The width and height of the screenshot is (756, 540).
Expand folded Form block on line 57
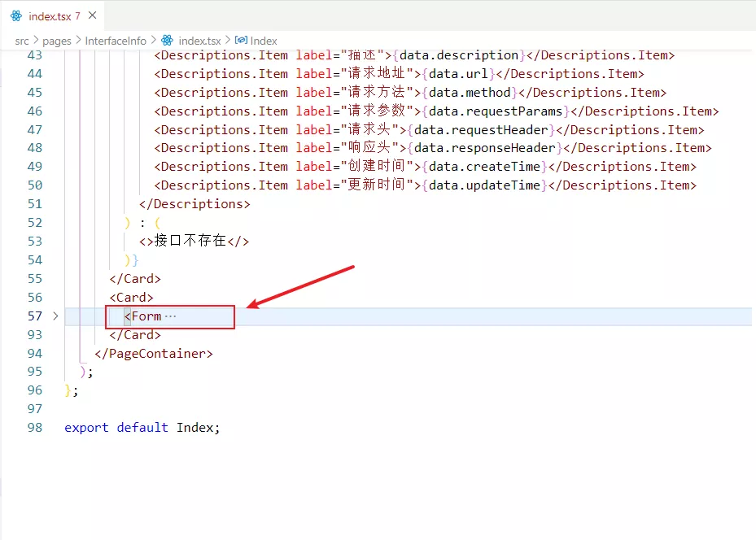[55, 316]
